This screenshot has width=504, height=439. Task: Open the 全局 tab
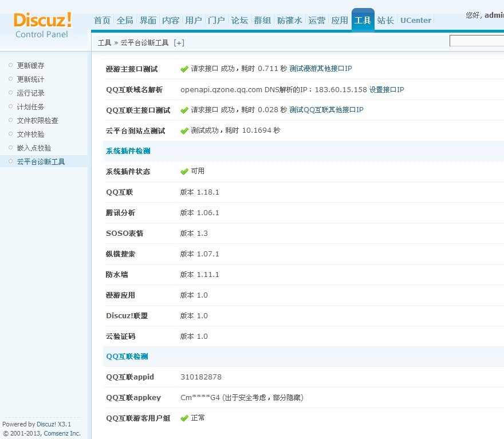(x=125, y=21)
